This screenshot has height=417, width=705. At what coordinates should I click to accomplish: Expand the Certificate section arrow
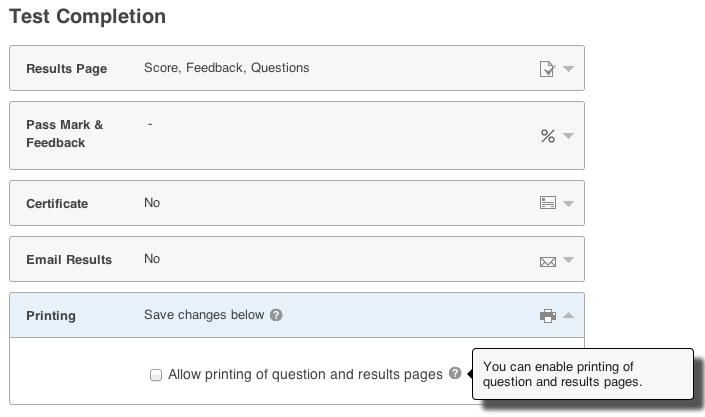pyautogui.click(x=568, y=203)
